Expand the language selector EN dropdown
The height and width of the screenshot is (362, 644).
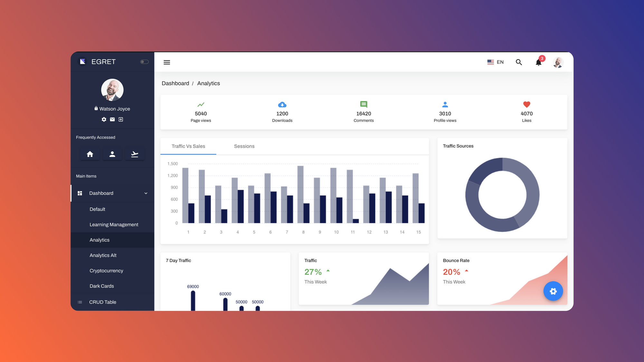495,62
